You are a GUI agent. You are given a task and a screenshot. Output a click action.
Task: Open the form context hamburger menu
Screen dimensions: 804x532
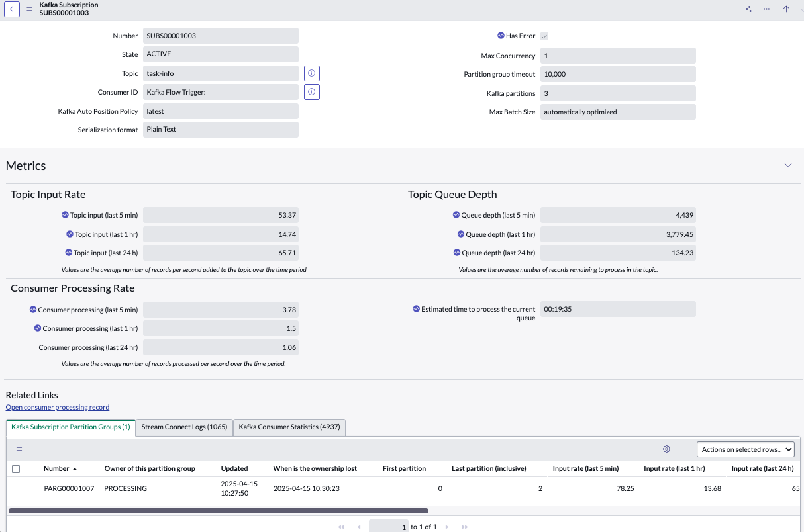click(29, 9)
